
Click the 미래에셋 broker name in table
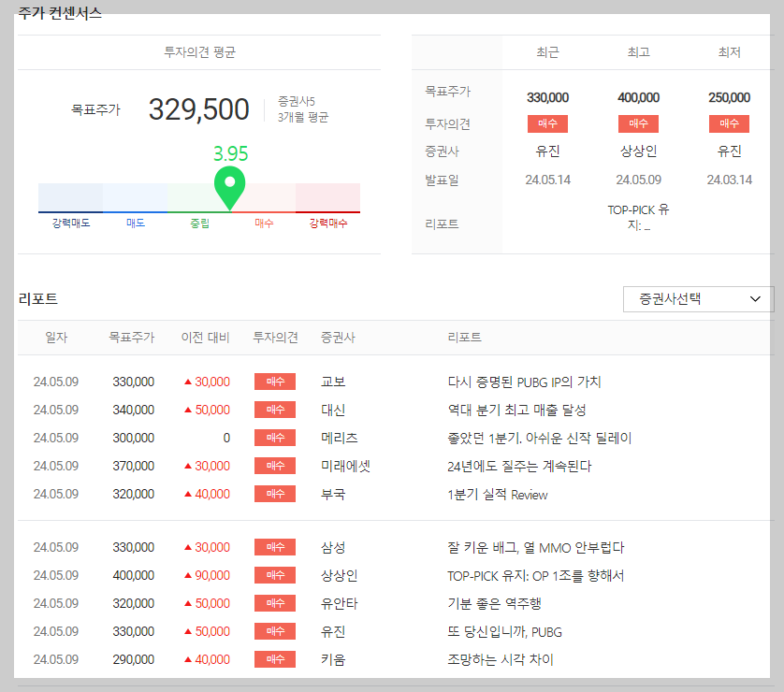345,466
